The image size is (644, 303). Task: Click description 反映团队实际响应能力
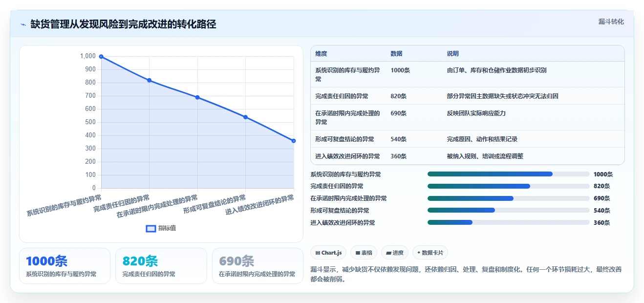pyautogui.click(x=476, y=113)
